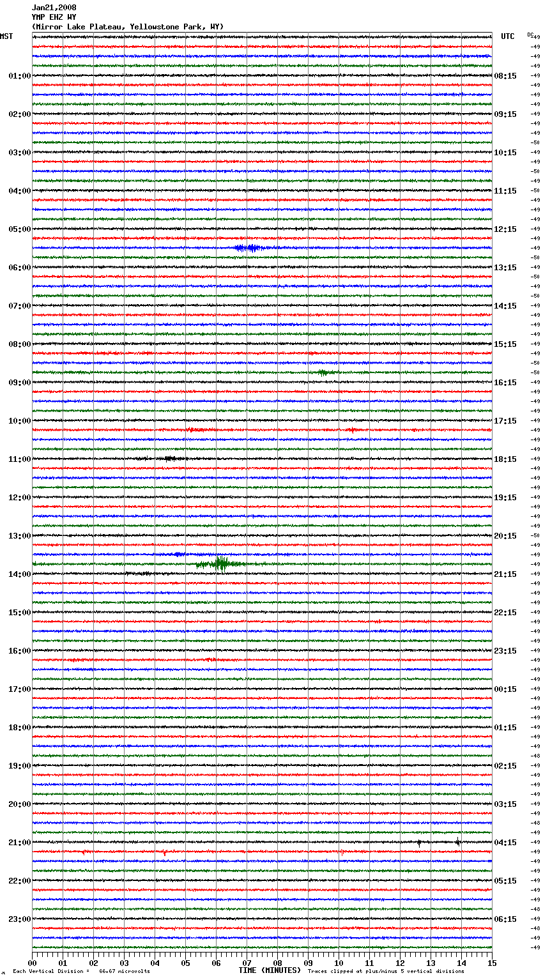Select the '23:00' MST time label
This screenshot has height=980, width=543.
20,919
